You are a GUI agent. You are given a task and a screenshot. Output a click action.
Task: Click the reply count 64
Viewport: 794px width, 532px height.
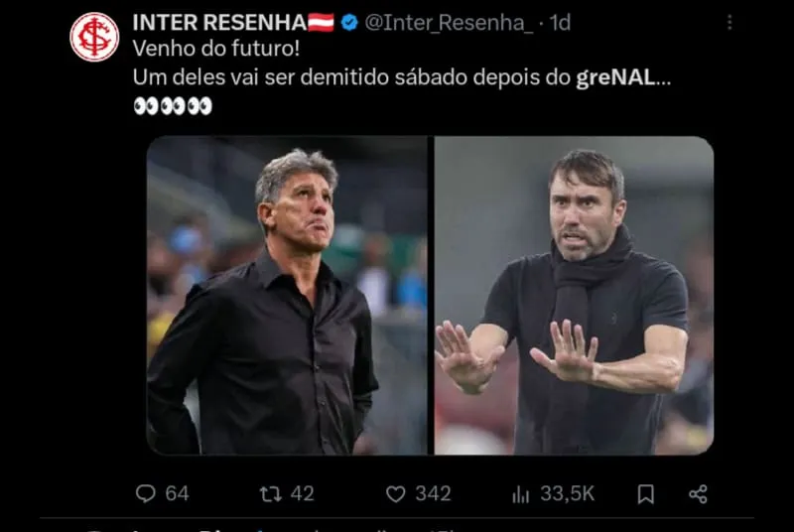click(177, 493)
